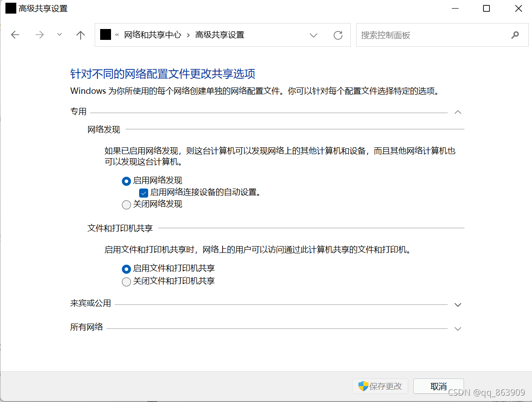532x402 pixels.
Task: Click the 专用 label text
Action: [78, 111]
